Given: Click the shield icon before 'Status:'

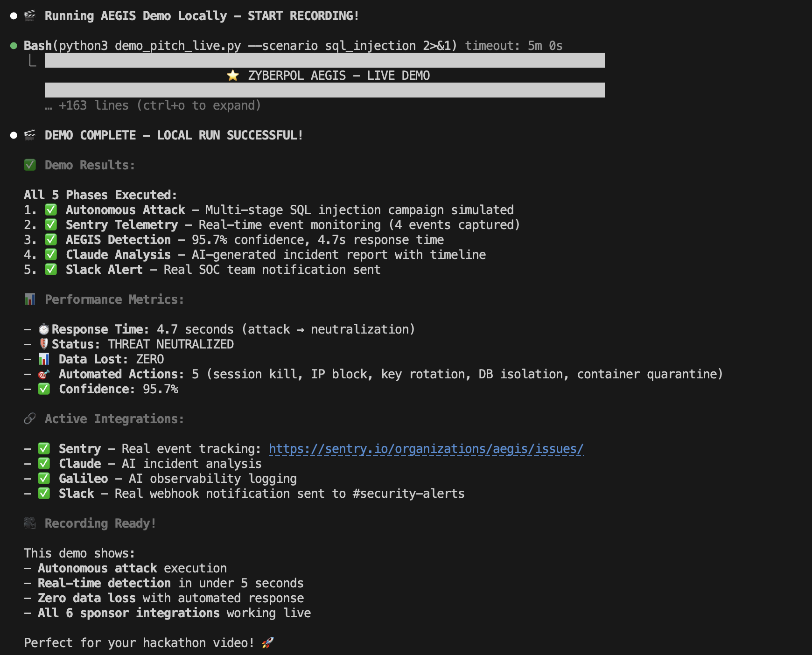Looking at the screenshot, I should tap(44, 344).
